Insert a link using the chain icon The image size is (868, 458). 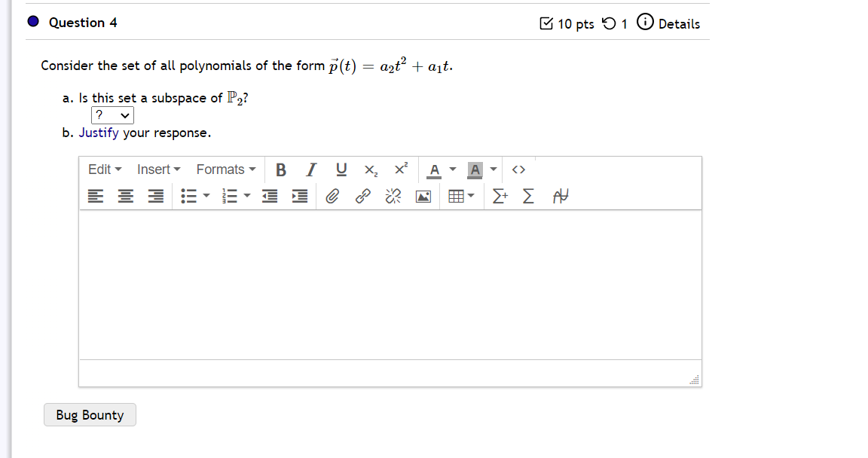click(362, 197)
